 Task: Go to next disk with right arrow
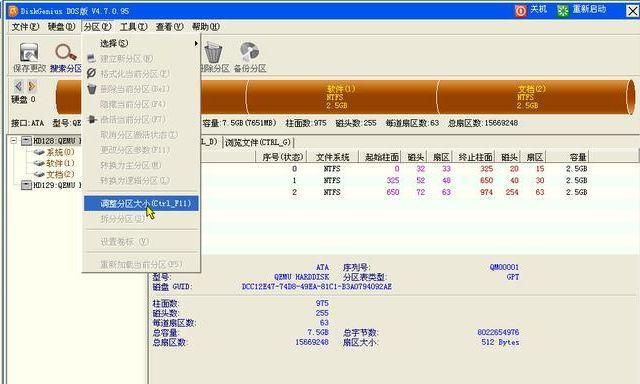31,86
